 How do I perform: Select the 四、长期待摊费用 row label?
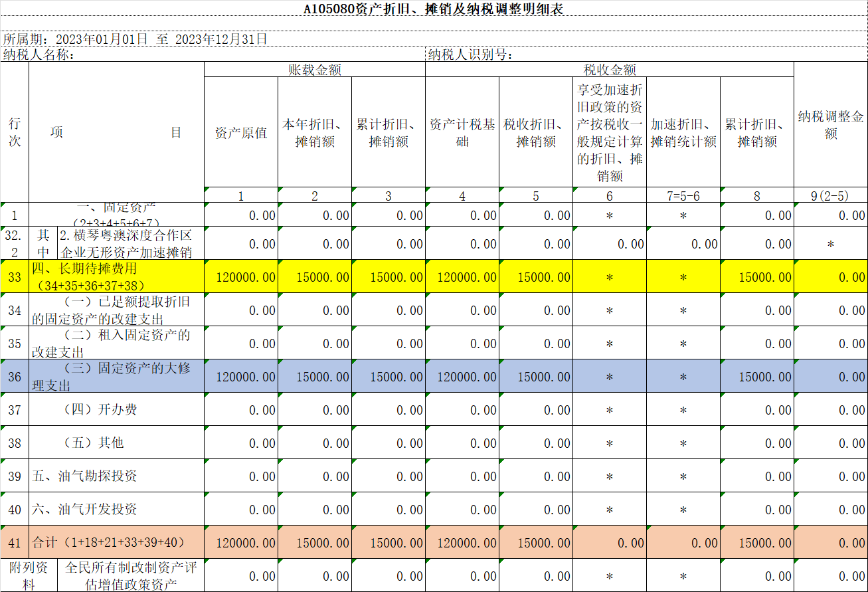pyautogui.click(x=116, y=276)
